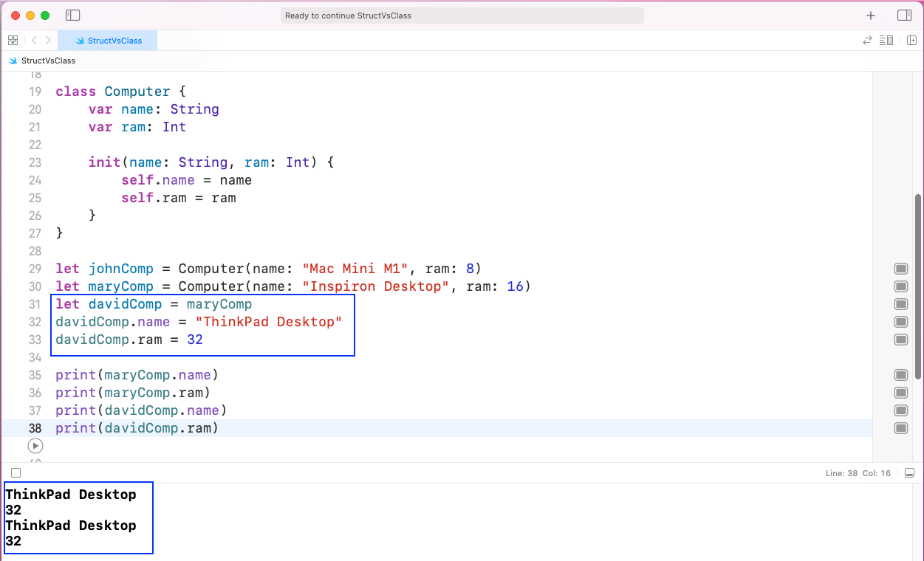This screenshot has width=924, height=561.
Task: Open the Library with the plus button
Action: tap(871, 16)
